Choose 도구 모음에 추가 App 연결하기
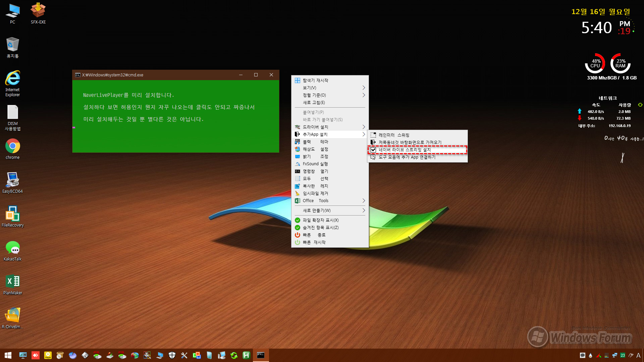 click(x=417, y=157)
